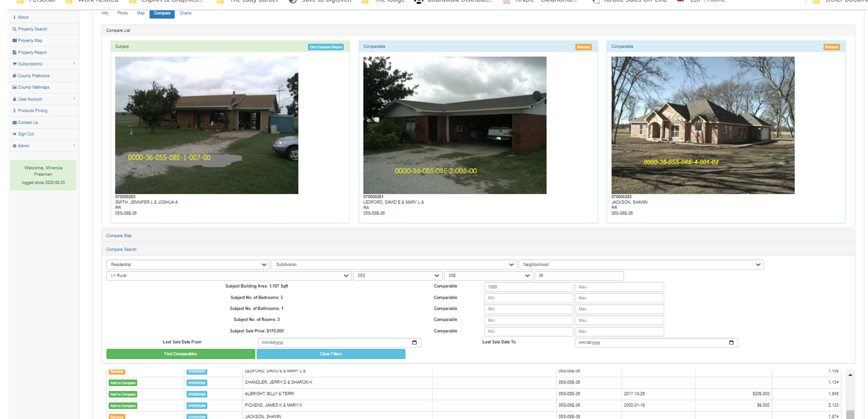868x419 pixels.
Task: Switch to the Photo tab
Action: (x=123, y=13)
